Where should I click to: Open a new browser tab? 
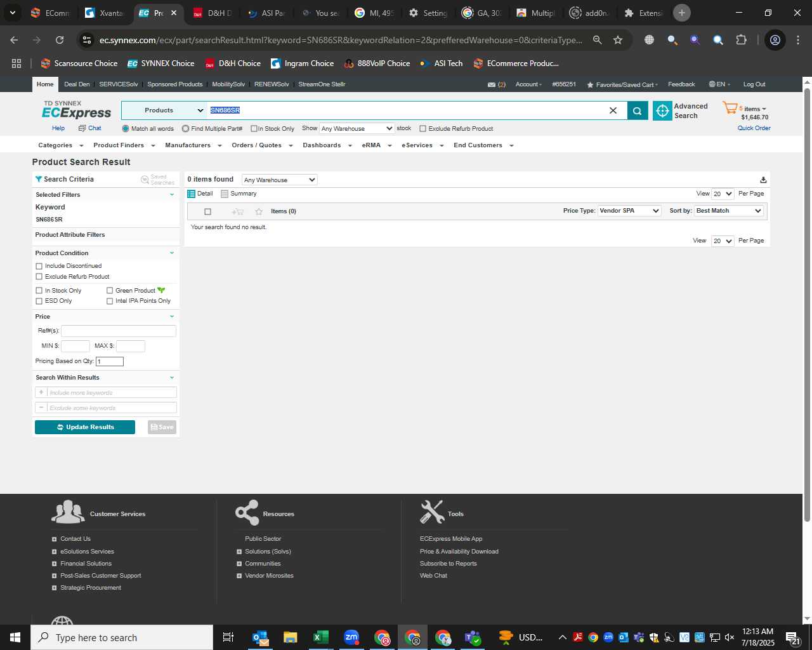click(682, 13)
